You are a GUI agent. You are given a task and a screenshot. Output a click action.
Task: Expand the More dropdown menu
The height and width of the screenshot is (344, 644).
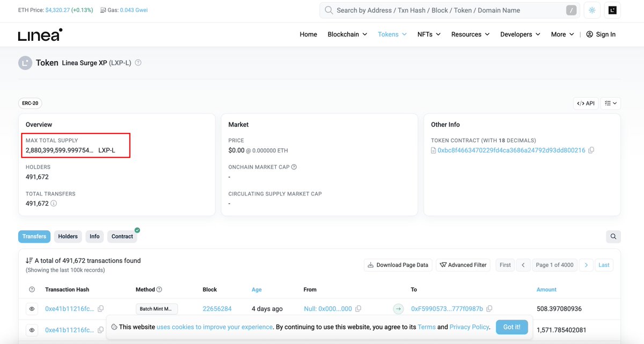point(562,34)
